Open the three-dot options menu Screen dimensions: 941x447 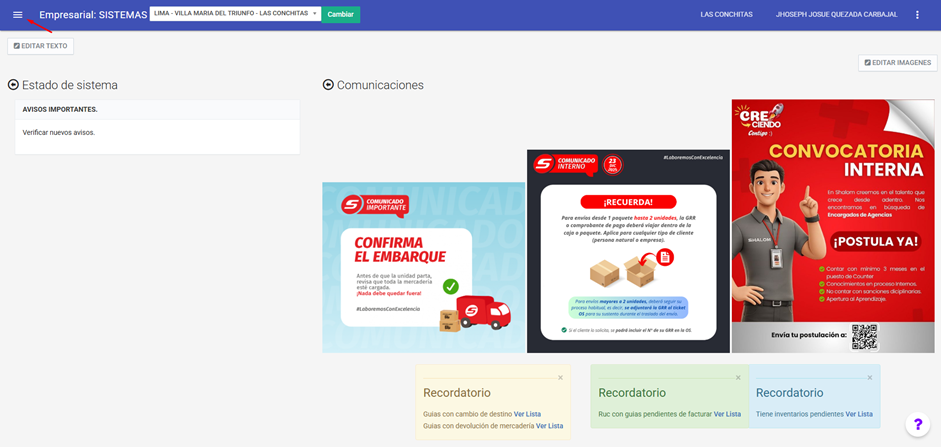pyautogui.click(x=917, y=15)
